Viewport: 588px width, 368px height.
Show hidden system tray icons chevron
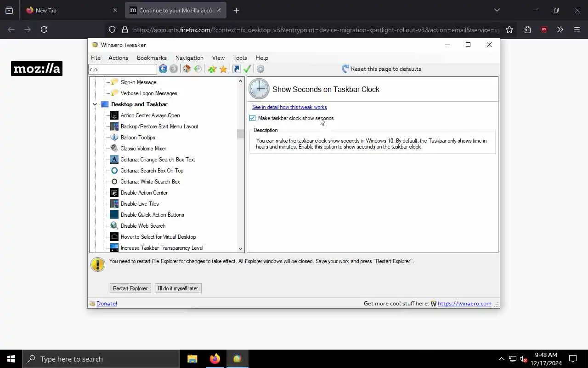pos(501,359)
